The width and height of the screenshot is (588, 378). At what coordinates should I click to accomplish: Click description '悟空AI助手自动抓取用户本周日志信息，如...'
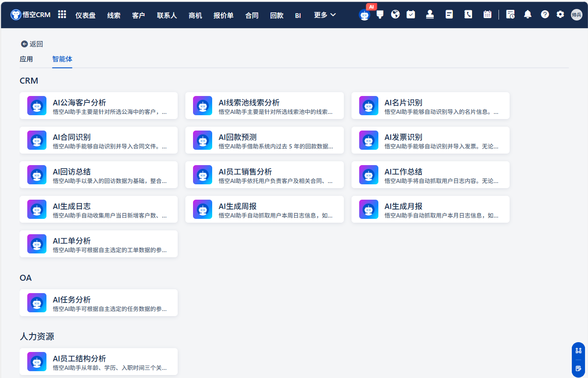[276, 215]
